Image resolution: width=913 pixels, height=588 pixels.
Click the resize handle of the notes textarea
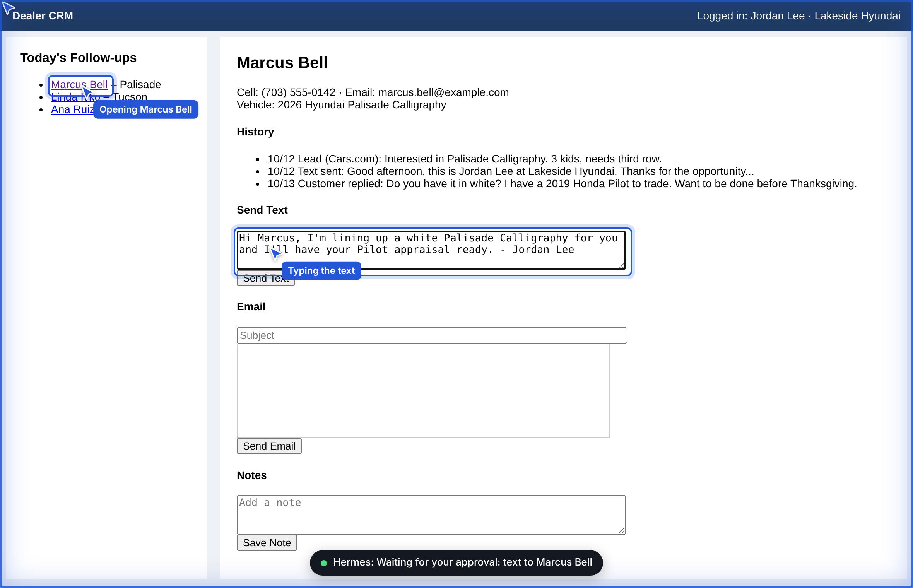pos(622,530)
